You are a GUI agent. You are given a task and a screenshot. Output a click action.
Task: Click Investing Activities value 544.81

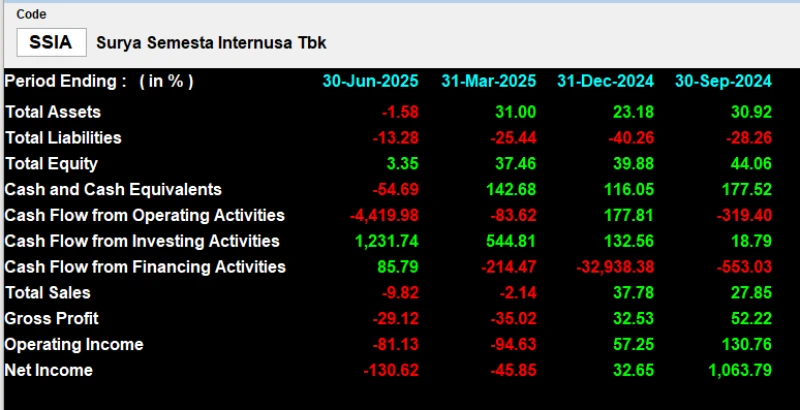tap(511, 241)
